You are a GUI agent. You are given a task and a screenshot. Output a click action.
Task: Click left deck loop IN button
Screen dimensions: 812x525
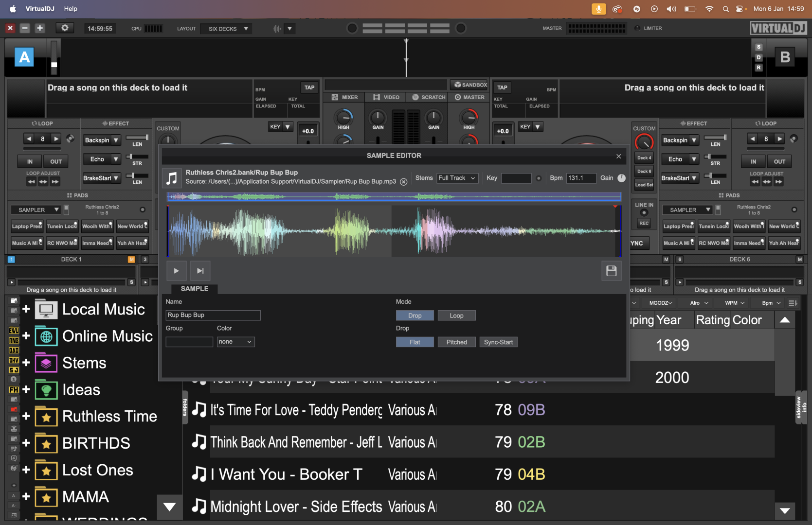(30, 161)
